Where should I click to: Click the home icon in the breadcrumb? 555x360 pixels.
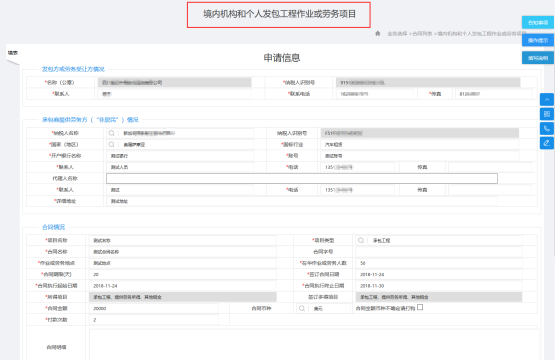point(378,33)
